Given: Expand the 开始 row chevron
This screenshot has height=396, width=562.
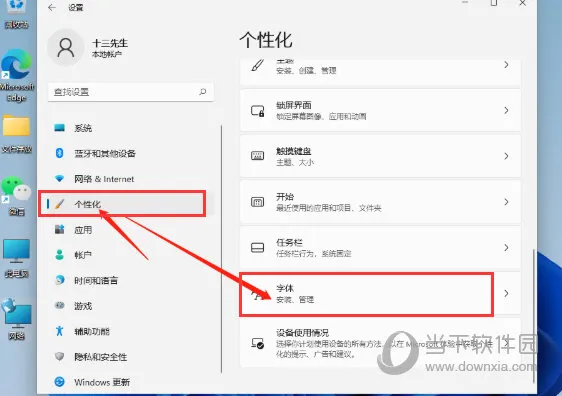Looking at the screenshot, I should [x=506, y=202].
